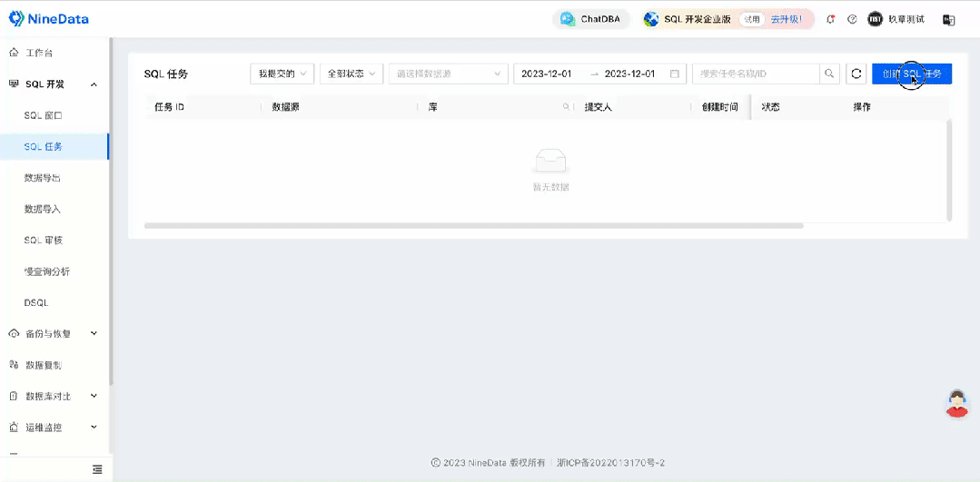Click the 试用 trial badge
980x482 pixels.
752,19
